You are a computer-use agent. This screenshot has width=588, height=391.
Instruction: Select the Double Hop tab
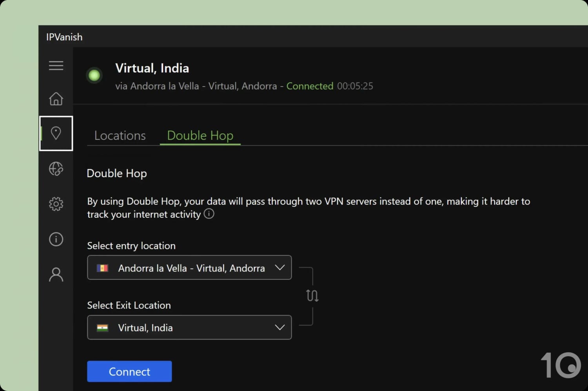pyautogui.click(x=200, y=136)
